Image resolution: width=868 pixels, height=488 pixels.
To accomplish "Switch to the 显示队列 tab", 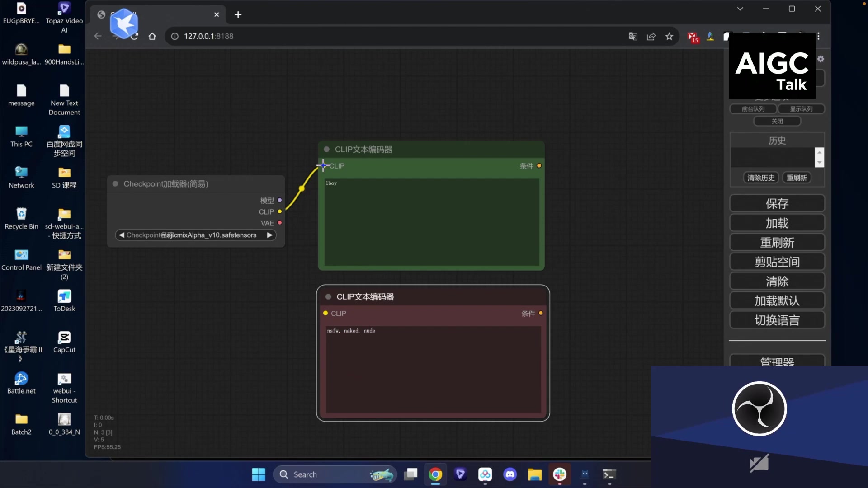I will pyautogui.click(x=801, y=109).
